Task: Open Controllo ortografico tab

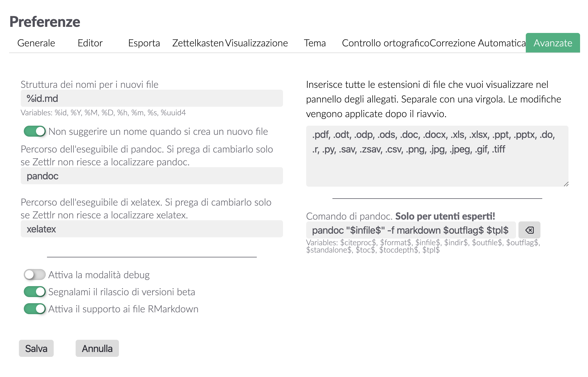Action: (x=385, y=43)
